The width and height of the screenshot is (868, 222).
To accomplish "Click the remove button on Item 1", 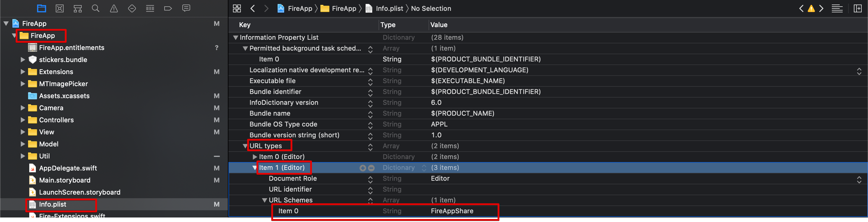I will click(x=371, y=168).
